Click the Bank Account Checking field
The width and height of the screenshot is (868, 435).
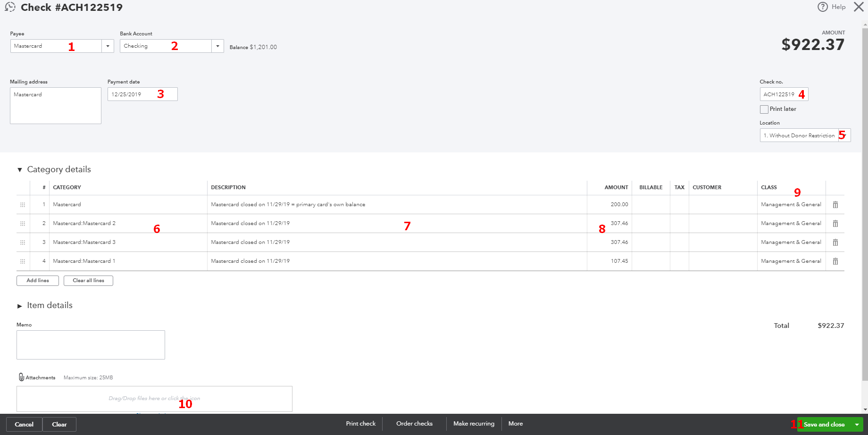coord(166,46)
